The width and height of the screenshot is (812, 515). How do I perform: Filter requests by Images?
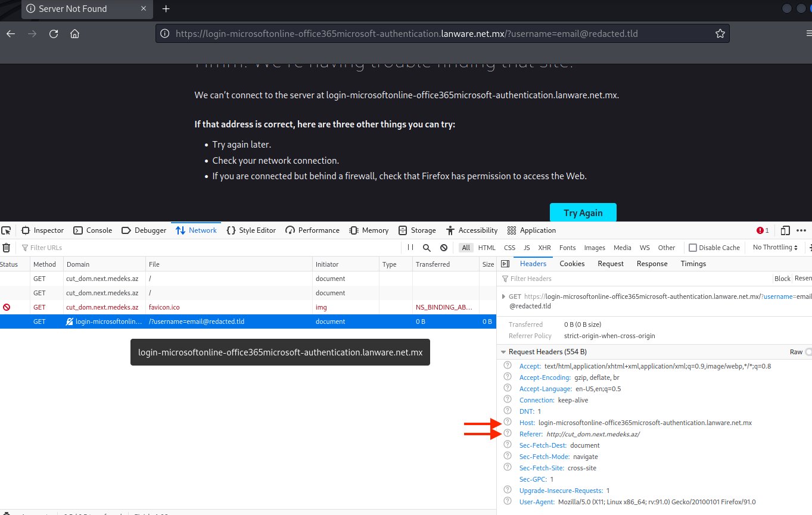[x=594, y=248]
